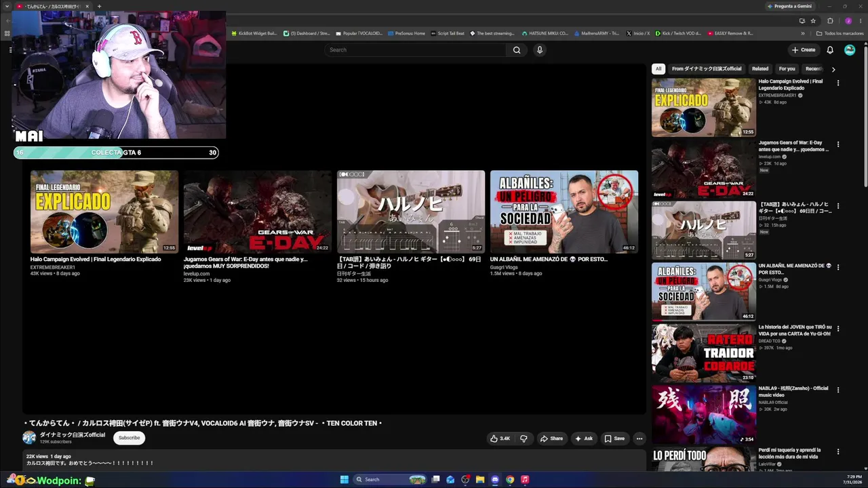Subscribe to ダイナミック自演ズofficial channel
Image resolution: width=868 pixels, height=488 pixels.
(x=129, y=438)
